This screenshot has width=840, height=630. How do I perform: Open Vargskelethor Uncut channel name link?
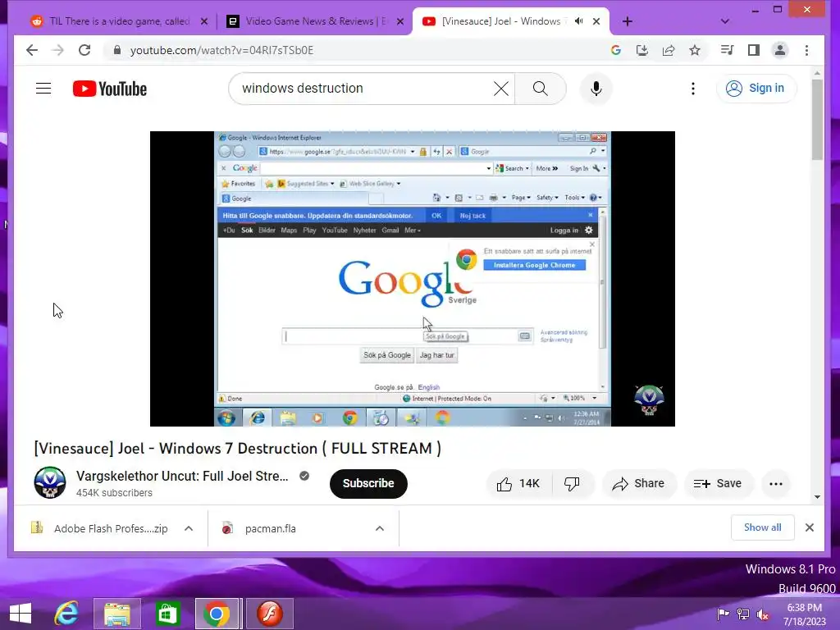coord(182,477)
